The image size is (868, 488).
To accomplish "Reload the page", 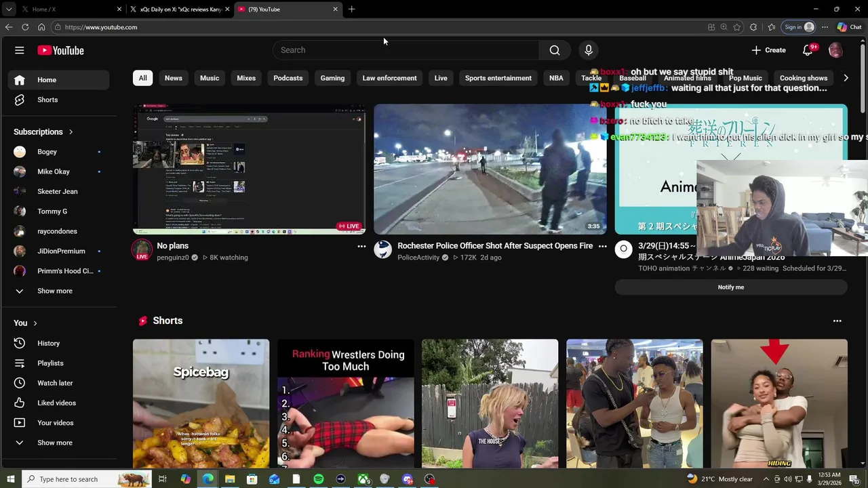I will click(25, 27).
